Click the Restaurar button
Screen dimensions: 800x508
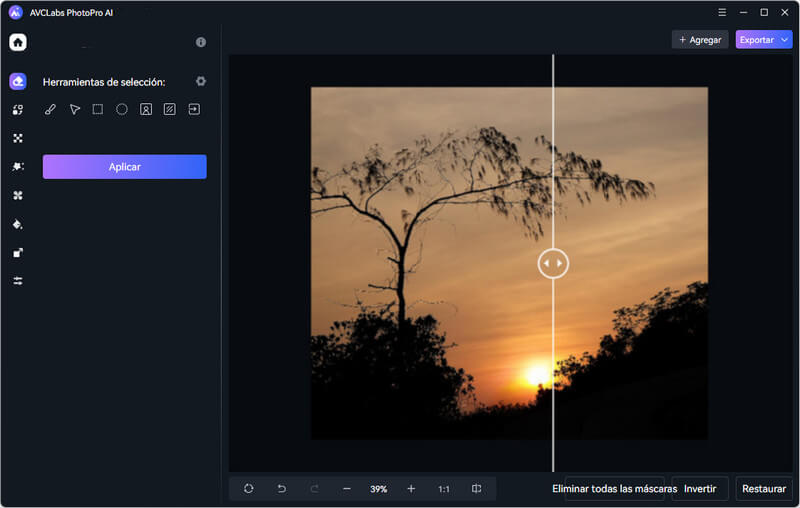tap(764, 489)
